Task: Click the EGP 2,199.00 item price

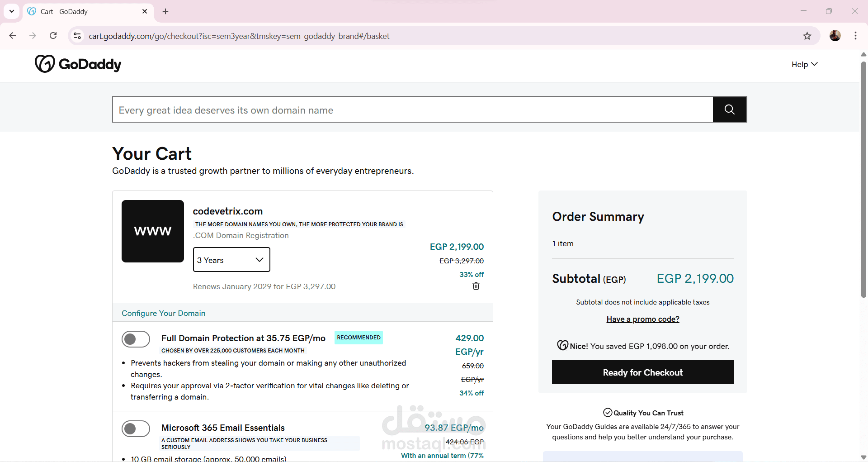Action: coord(457,247)
